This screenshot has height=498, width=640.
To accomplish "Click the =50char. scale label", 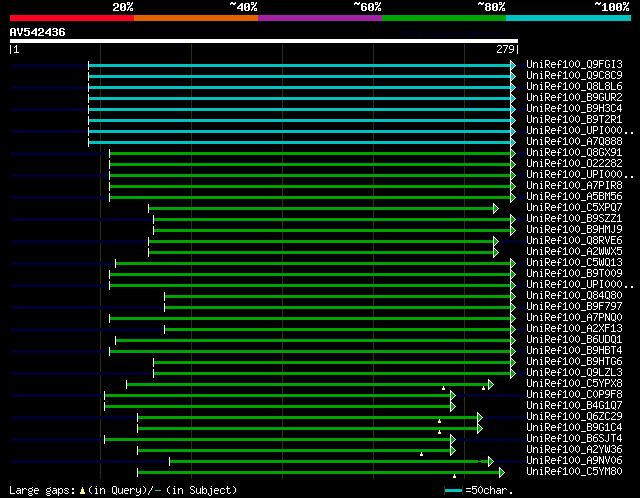I will click(489, 490).
